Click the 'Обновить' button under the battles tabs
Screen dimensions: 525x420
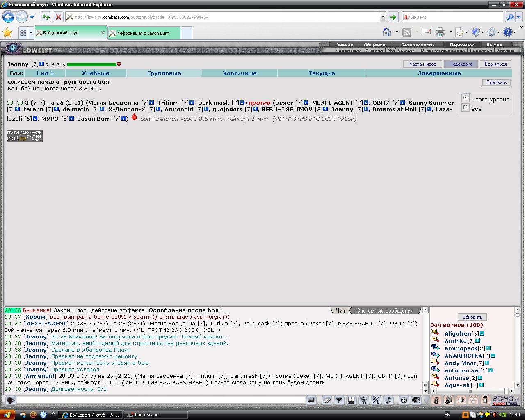click(x=496, y=82)
